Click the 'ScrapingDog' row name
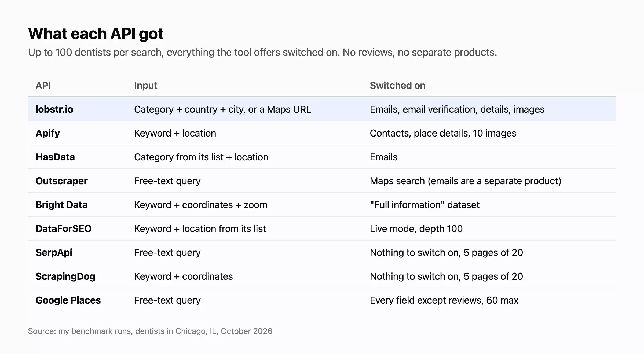 pos(65,276)
